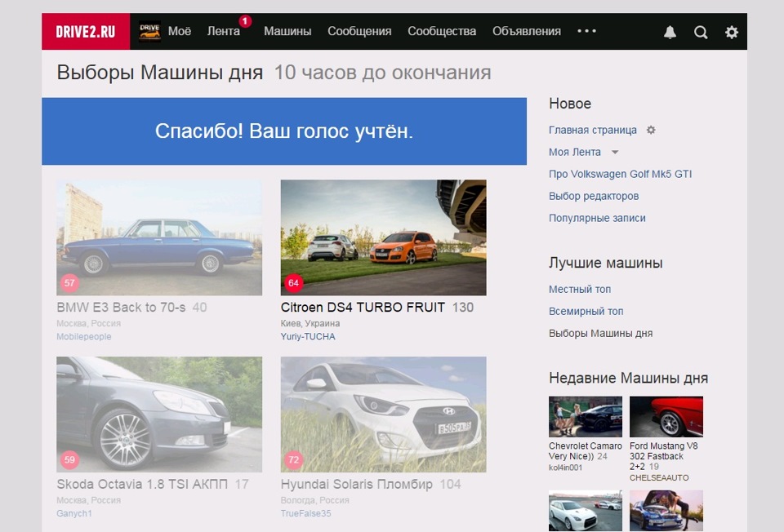Open the Ford Mustang recent car thumbnail
Image resolution: width=784 pixels, height=532 pixels.
[666, 417]
